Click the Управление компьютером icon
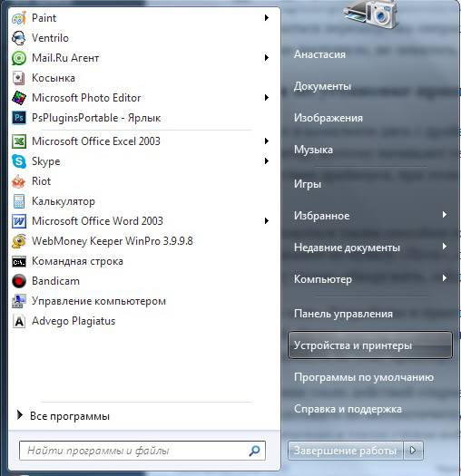This screenshot has height=476, width=461. (x=19, y=301)
